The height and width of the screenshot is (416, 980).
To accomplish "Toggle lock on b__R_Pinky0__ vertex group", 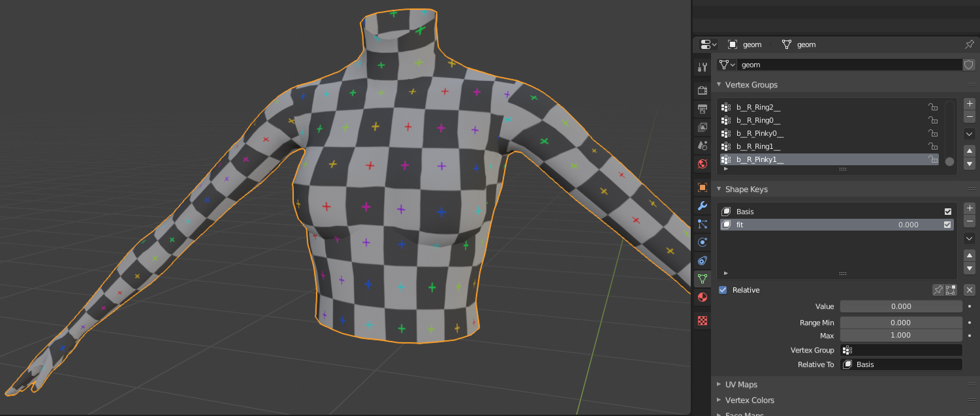I will [x=933, y=133].
